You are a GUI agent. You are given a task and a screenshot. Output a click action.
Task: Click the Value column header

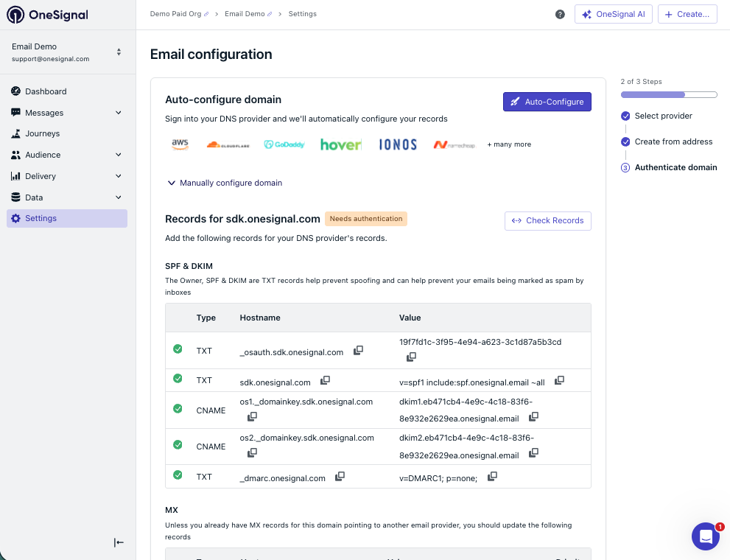(410, 318)
